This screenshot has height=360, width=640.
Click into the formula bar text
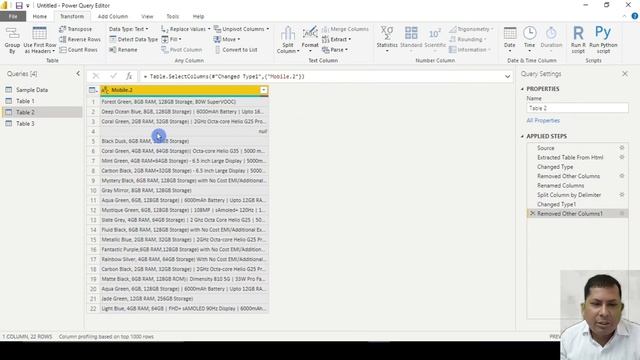click(x=322, y=76)
